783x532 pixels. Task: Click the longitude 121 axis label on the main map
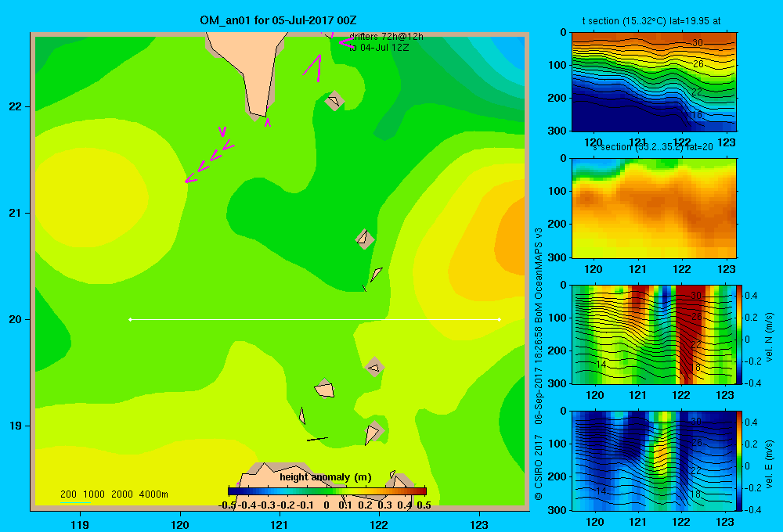click(280, 524)
